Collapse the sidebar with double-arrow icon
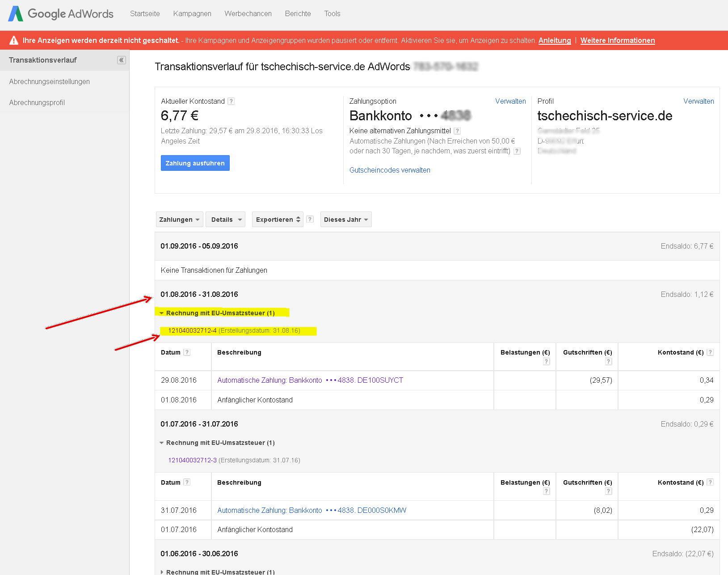Viewport: 728px width, 575px height. 122,60
